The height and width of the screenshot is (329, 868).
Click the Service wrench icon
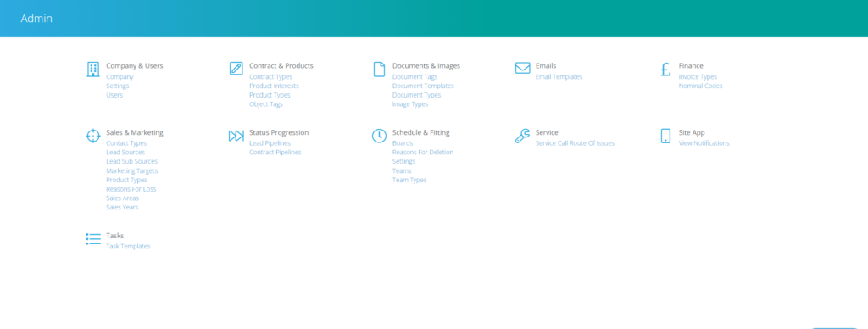click(x=522, y=137)
